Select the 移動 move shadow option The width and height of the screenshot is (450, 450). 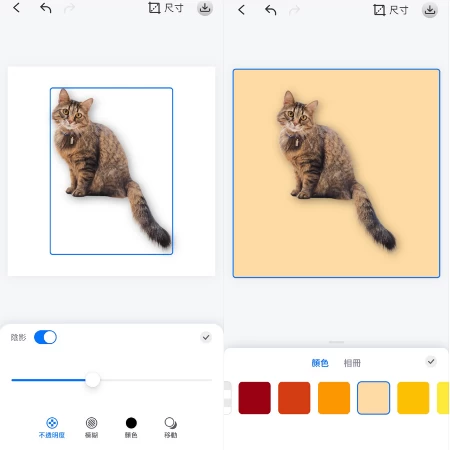click(171, 428)
